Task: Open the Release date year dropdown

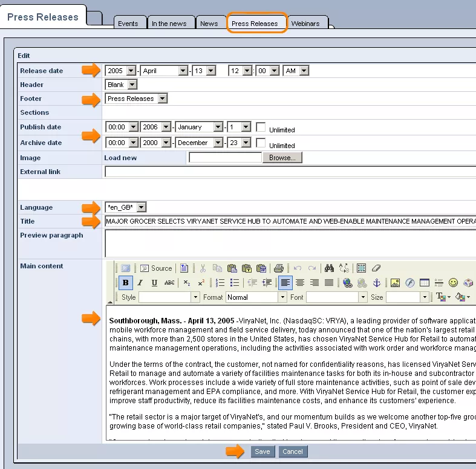Action: [x=120, y=71]
